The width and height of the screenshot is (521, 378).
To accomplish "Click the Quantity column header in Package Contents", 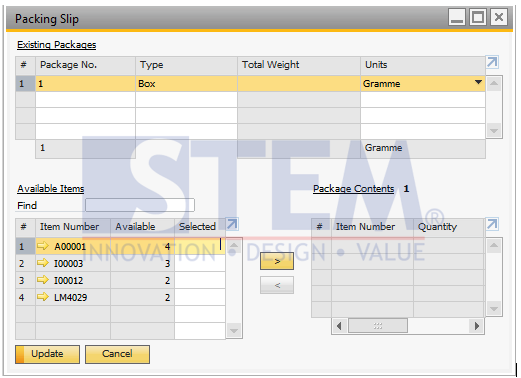I will tap(448, 227).
